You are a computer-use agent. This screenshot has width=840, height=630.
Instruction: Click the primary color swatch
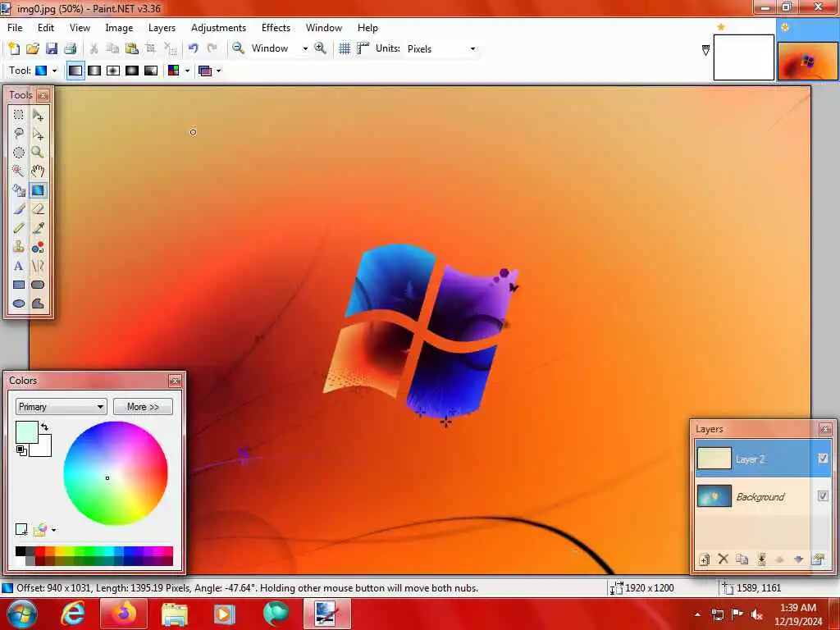(x=27, y=432)
